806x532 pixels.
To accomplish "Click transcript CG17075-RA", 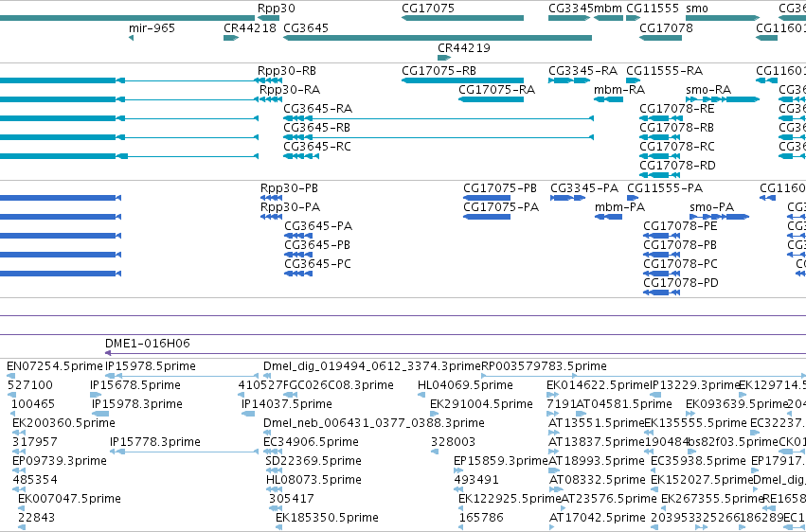I will pyautogui.click(x=496, y=90).
